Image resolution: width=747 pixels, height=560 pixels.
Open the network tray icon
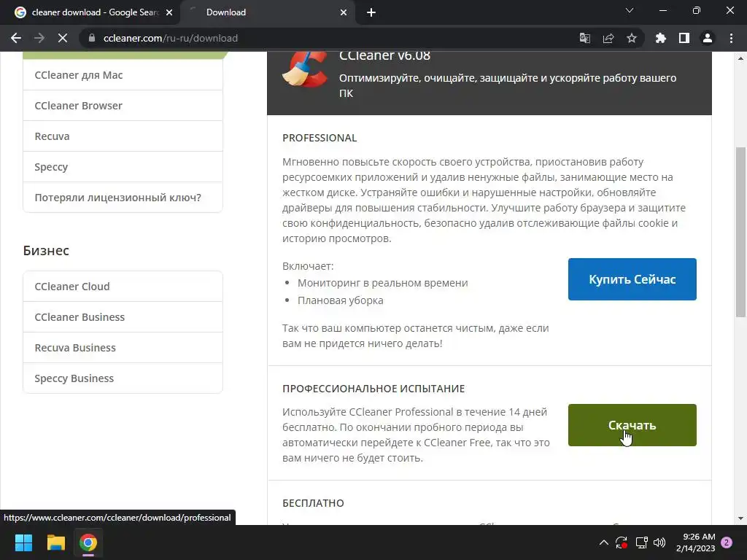pos(641,542)
